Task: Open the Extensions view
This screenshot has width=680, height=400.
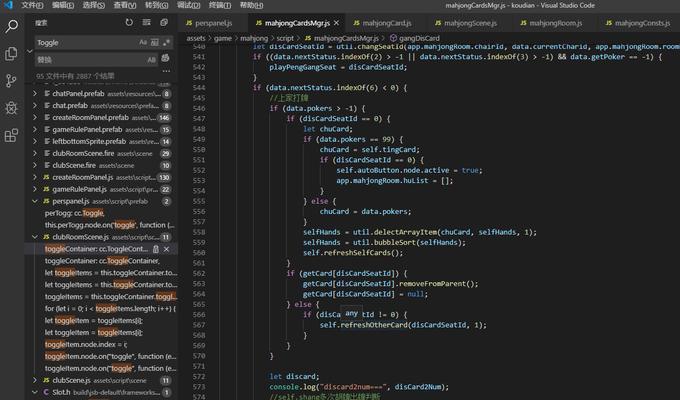Action: pos(12,135)
